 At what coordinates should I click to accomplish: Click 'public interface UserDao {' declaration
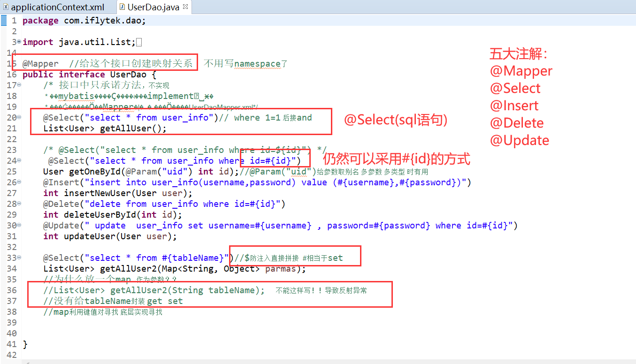89,75
